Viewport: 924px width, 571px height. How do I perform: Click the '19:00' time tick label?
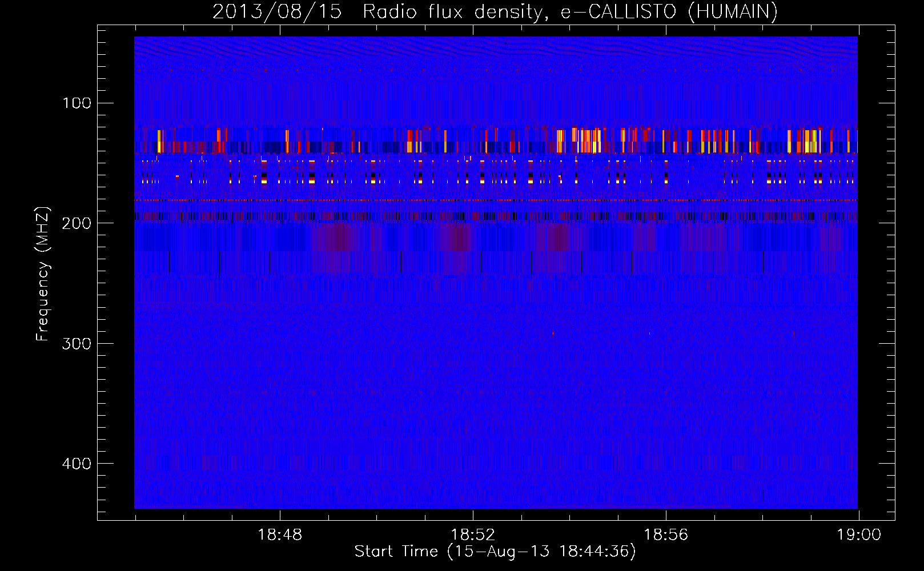point(859,535)
